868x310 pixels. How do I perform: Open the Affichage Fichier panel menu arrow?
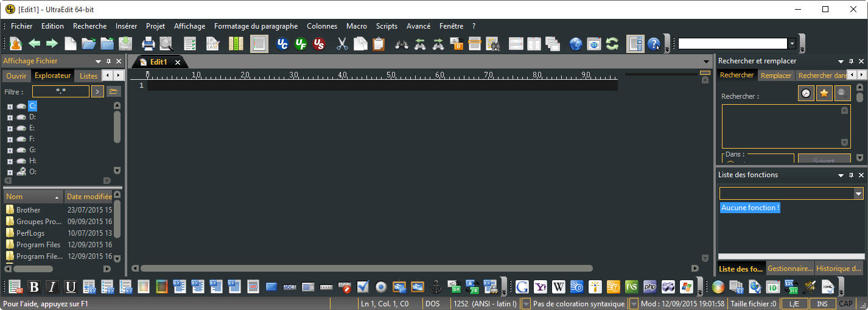click(x=99, y=62)
